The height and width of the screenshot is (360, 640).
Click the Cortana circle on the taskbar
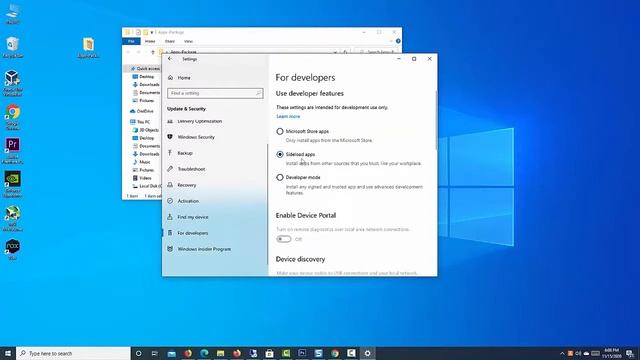point(138,353)
